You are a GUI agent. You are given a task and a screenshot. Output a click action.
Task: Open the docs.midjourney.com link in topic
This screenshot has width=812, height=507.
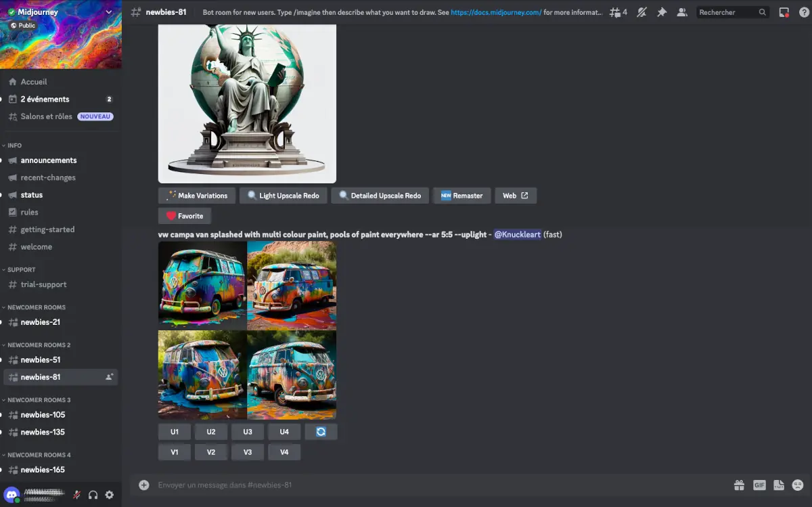(495, 12)
